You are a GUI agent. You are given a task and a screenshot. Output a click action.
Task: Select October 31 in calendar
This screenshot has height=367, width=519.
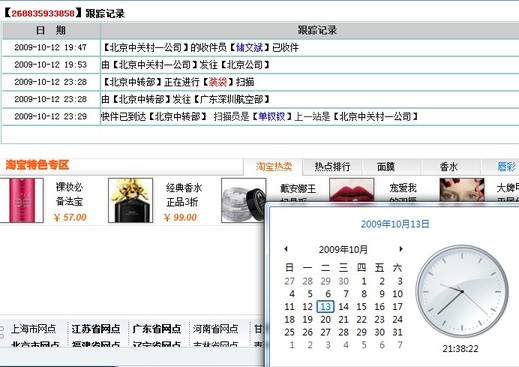coord(398,332)
